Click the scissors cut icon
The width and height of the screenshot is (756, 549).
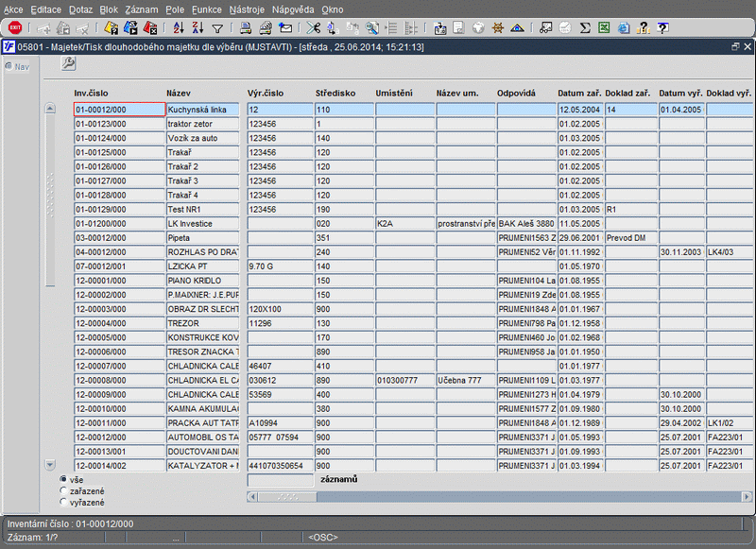point(313,28)
